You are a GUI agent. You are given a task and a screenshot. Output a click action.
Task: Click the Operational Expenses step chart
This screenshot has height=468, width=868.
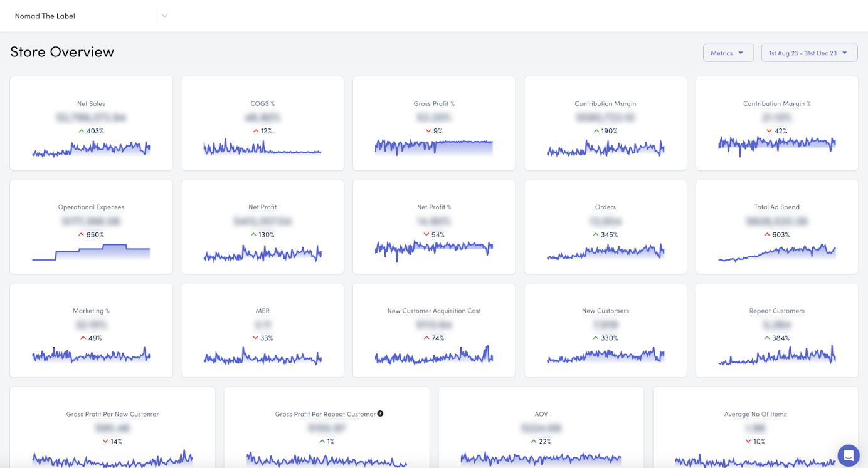point(91,252)
